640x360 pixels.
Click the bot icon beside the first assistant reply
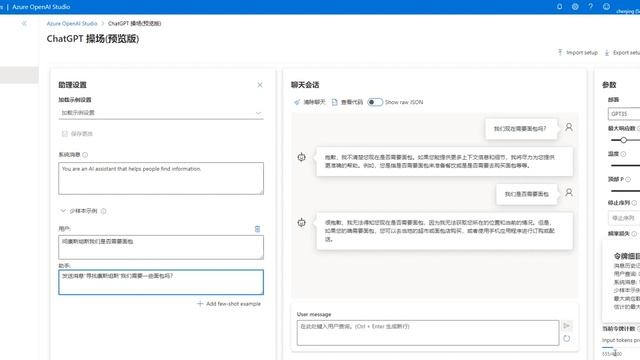point(301,157)
